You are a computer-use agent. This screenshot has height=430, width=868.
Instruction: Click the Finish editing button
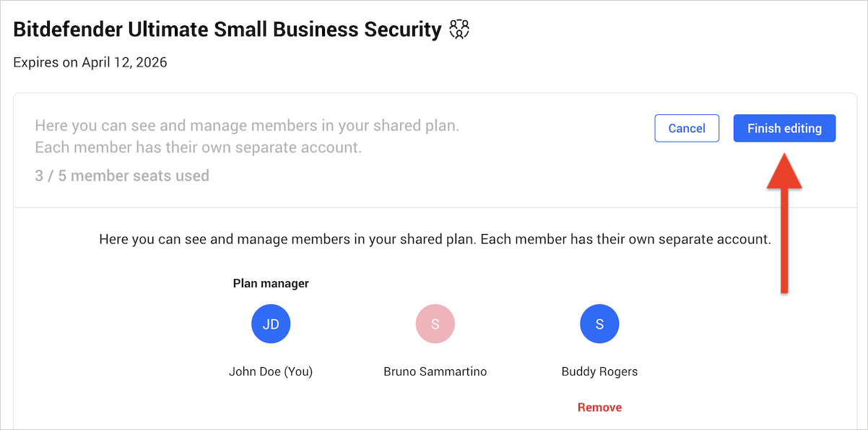784,128
